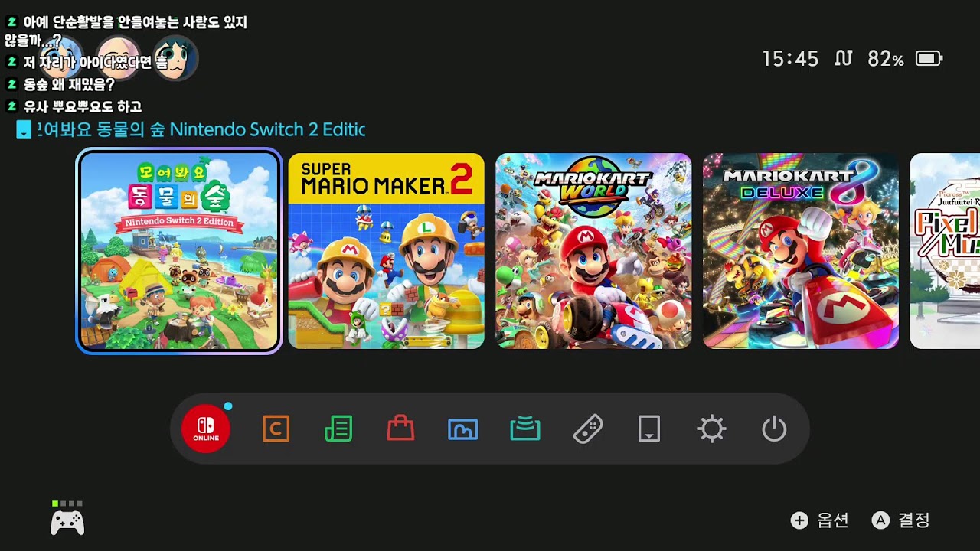Select the Animal Crossing Switch 2 Edition tile
The width and height of the screenshot is (980, 551).
(x=179, y=251)
